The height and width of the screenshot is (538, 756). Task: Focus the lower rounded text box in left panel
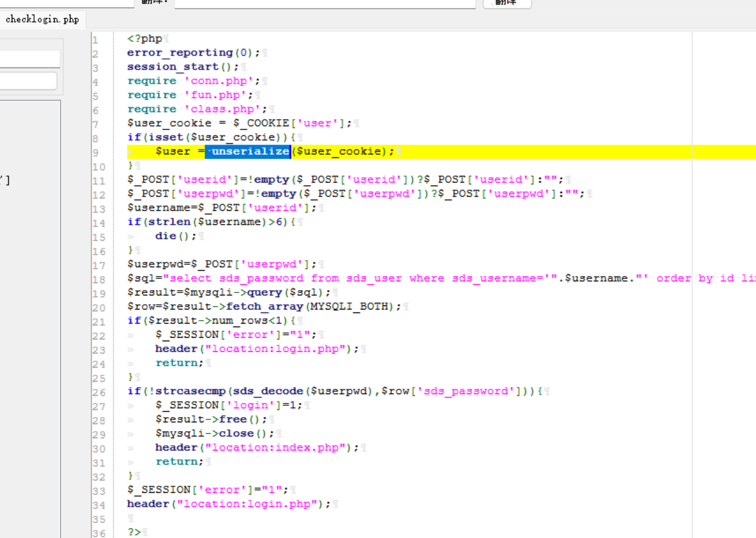pos(28,81)
